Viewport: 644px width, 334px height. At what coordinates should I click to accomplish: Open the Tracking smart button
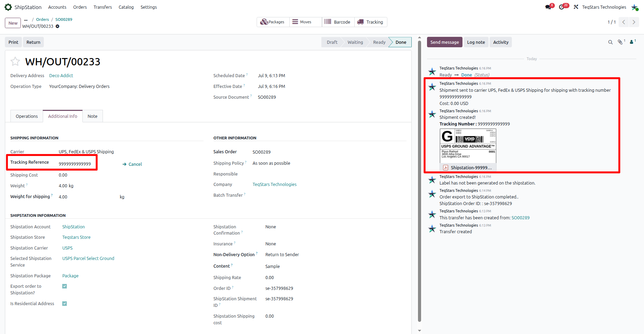[x=371, y=22]
